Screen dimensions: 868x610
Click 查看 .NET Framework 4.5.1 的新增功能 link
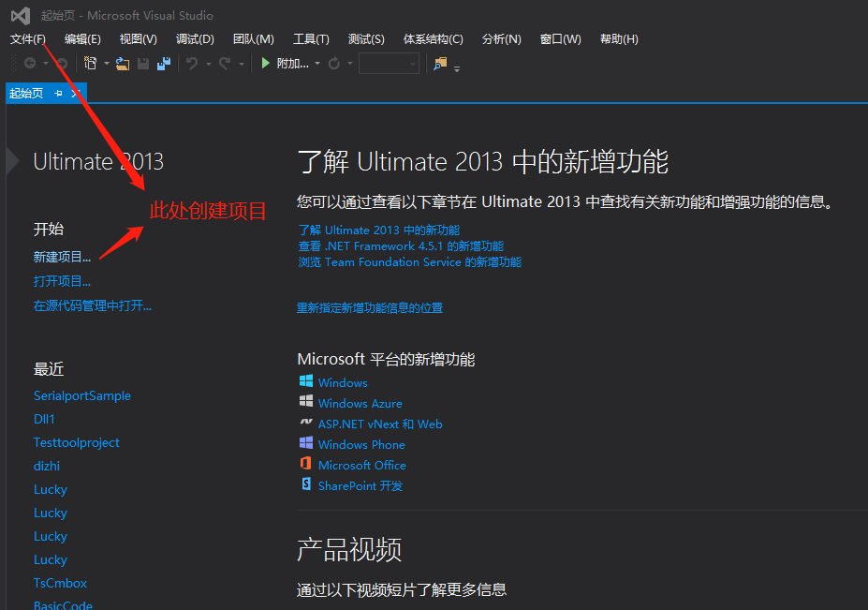click(402, 246)
